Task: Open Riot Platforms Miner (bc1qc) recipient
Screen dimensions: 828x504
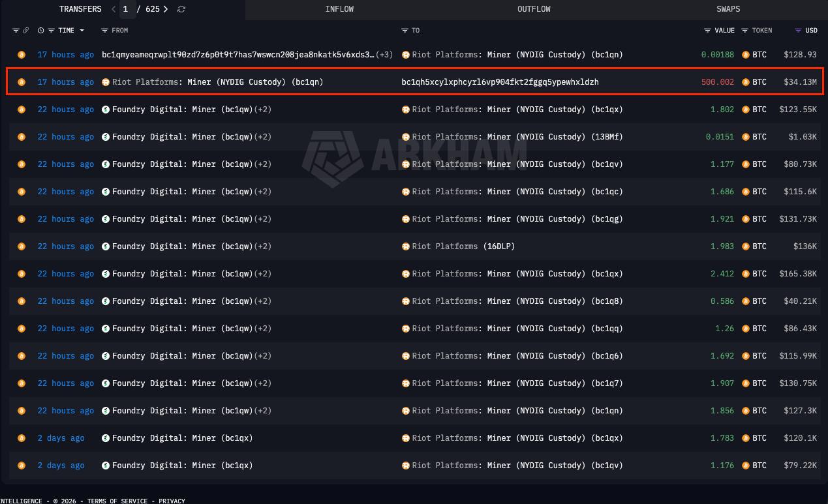Action: pyautogui.click(x=517, y=192)
